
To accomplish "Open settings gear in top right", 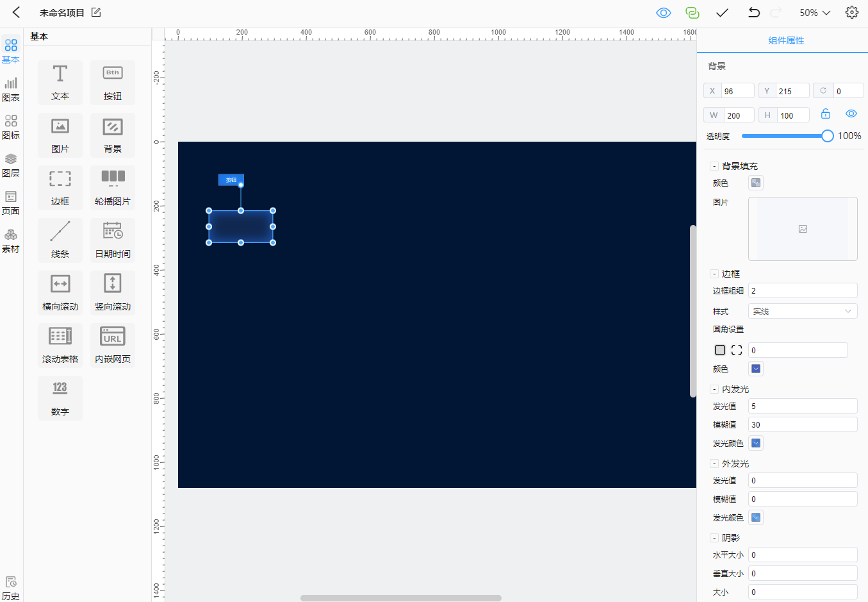I will 851,13.
